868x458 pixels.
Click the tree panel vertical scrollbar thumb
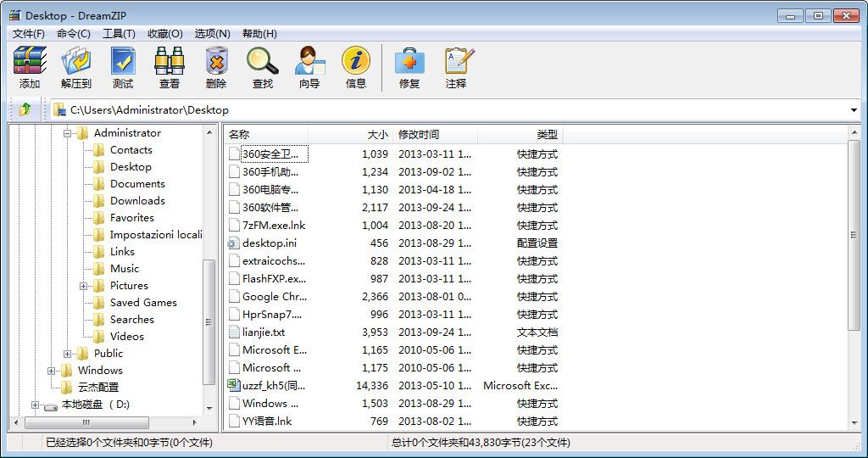click(209, 321)
